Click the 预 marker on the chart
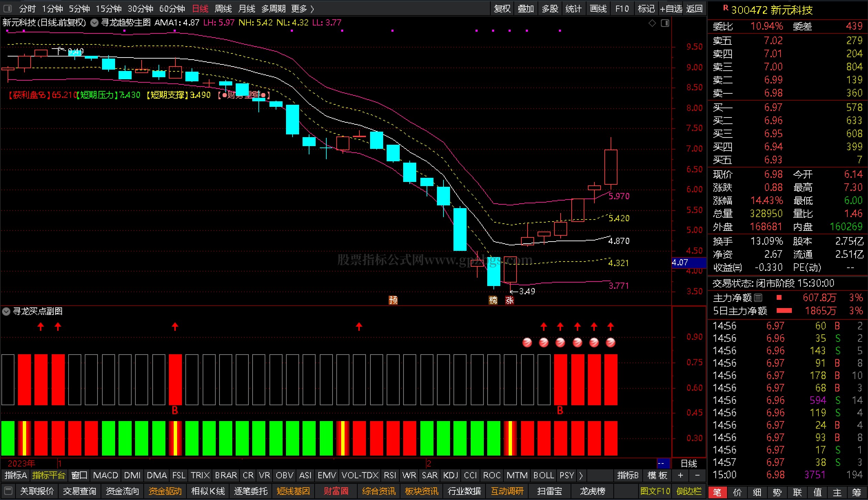Image resolution: width=868 pixels, height=500 pixels. [393, 300]
